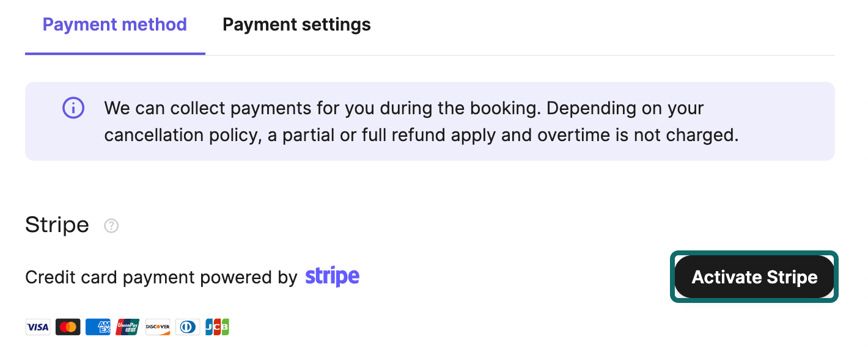Click the JCB card icon
This screenshot has width=868, height=353.
[x=217, y=327]
